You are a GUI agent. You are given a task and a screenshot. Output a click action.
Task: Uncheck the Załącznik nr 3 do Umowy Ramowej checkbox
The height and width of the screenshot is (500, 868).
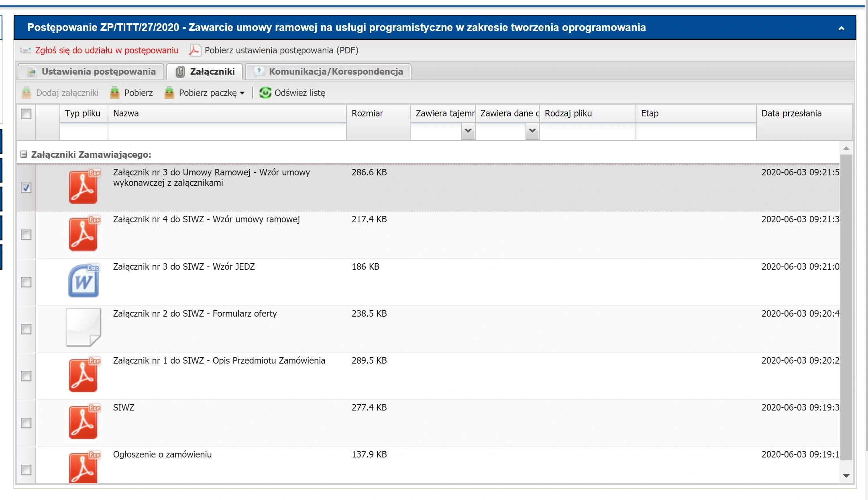click(x=26, y=188)
